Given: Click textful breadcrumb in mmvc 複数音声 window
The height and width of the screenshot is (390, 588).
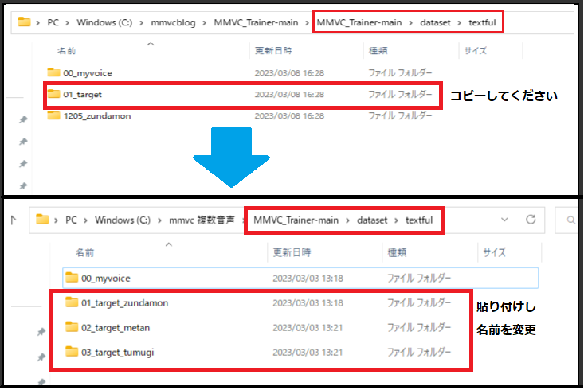Looking at the screenshot, I should click(x=419, y=220).
